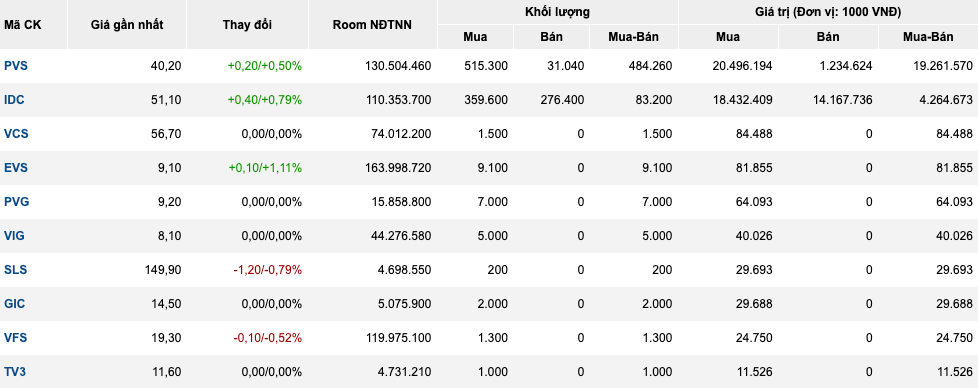Select PVS price change value +0,20/+0,50%
Screen dimensions: 978x388
[x=264, y=65]
